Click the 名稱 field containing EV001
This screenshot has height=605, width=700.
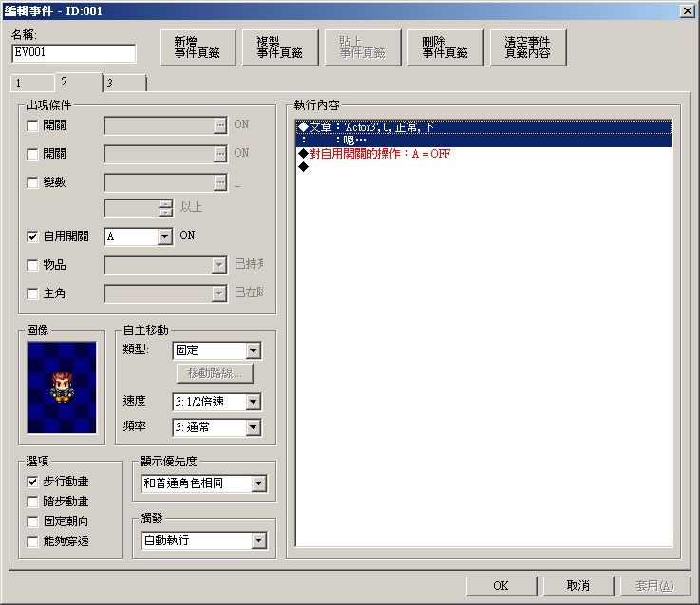click(74, 53)
